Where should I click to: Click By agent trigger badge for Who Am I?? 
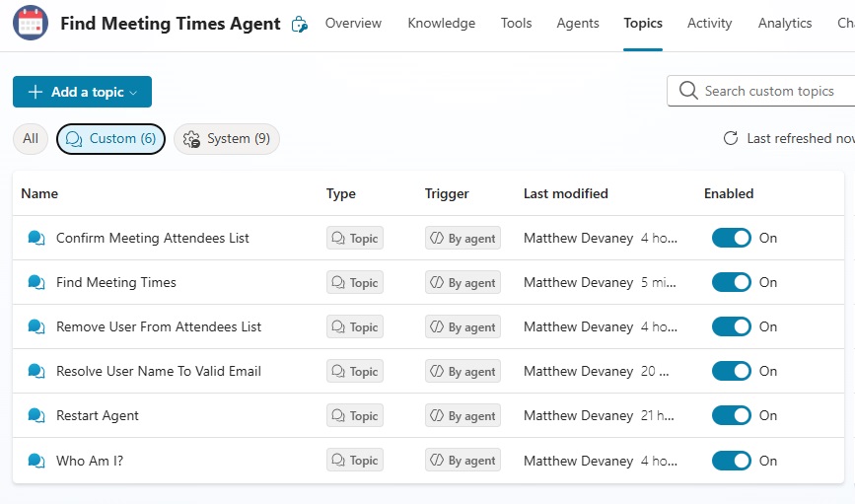(x=463, y=461)
